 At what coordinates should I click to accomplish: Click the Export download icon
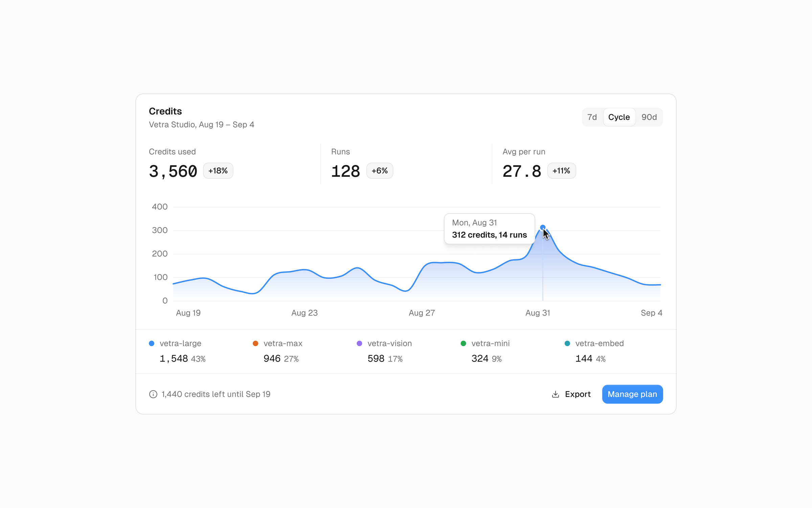pos(555,394)
